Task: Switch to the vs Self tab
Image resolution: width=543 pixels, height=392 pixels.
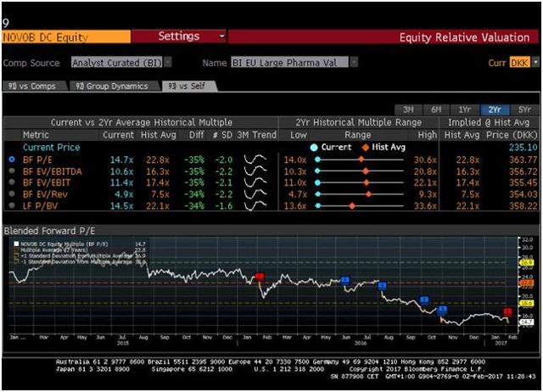Action: [x=188, y=86]
